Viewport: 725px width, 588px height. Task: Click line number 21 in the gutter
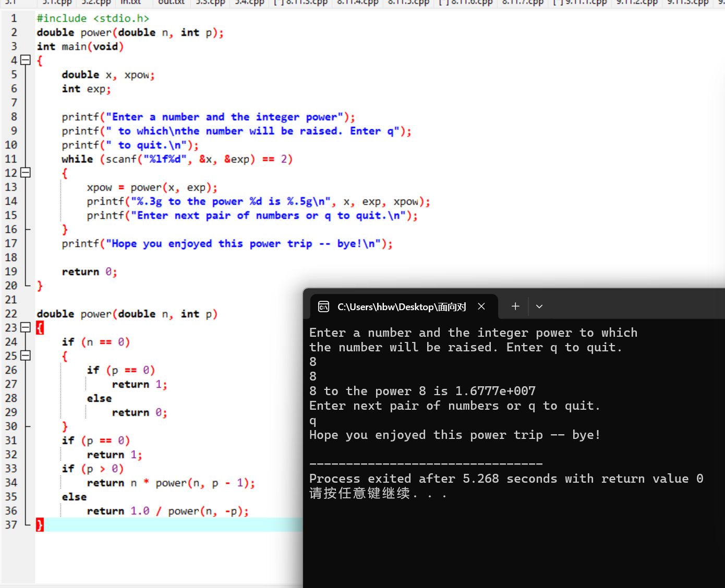point(11,300)
